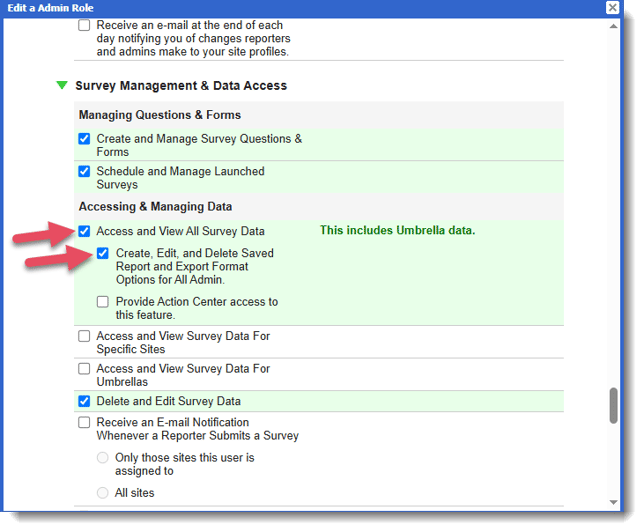Enable Provide Action Center access checkbox
Screen dimensions: 644x532
pos(103,302)
